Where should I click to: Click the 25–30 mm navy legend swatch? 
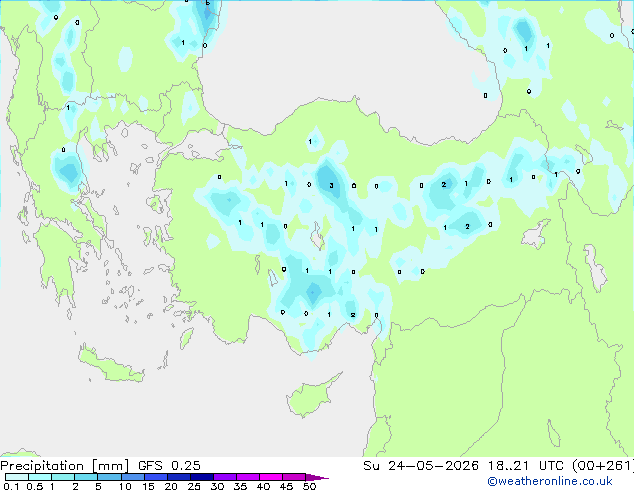pyautogui.click(x=201, y=477)
